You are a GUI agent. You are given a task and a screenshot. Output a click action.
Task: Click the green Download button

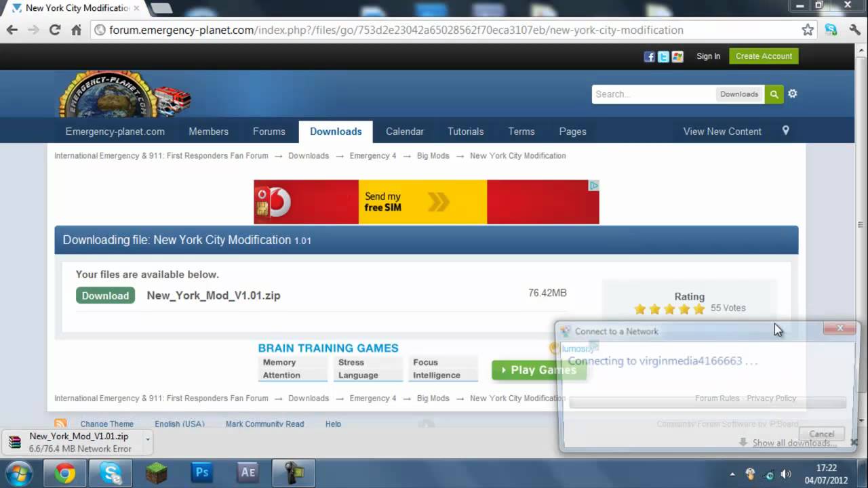pos(105,296)
